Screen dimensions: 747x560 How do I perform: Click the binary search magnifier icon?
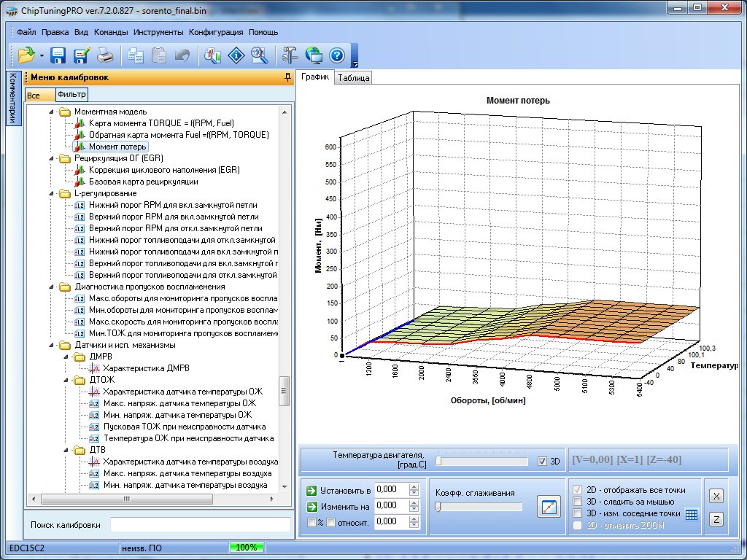[259, 55]
